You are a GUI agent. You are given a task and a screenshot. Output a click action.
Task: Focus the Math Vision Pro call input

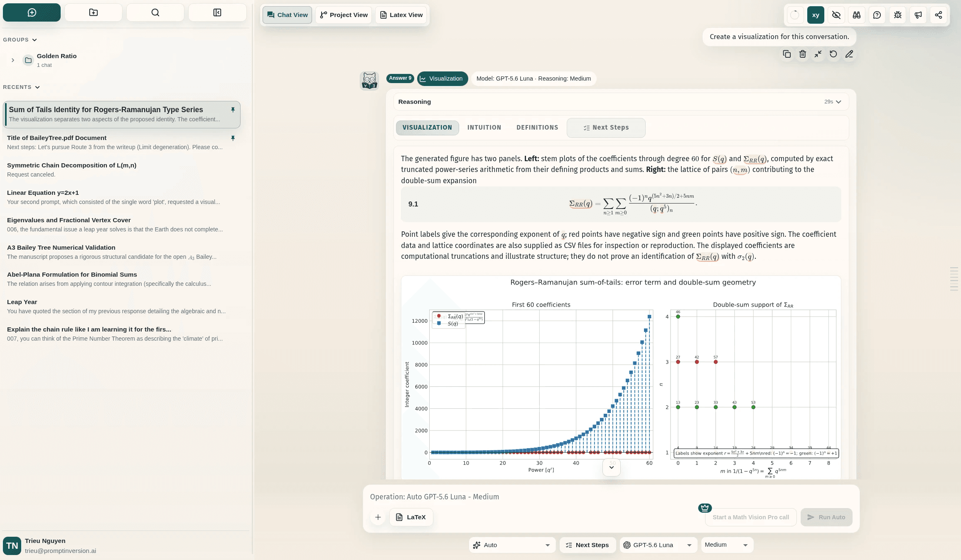[x=750, y=517]
